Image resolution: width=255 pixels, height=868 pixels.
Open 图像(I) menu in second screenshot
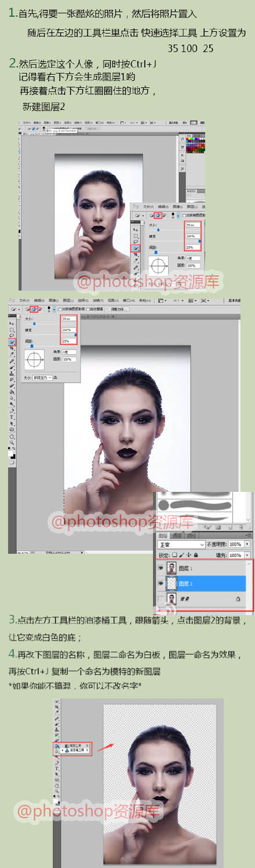[x=53, y=300]
